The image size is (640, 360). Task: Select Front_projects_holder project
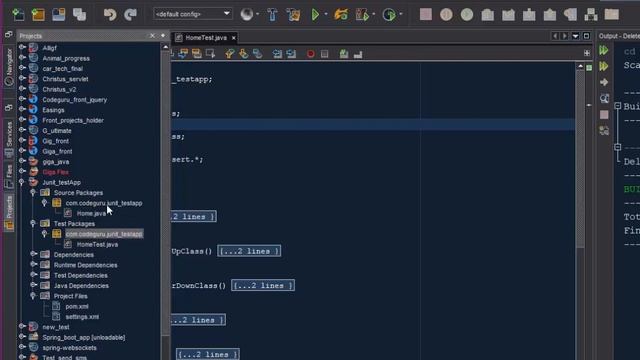click(73, 120)
